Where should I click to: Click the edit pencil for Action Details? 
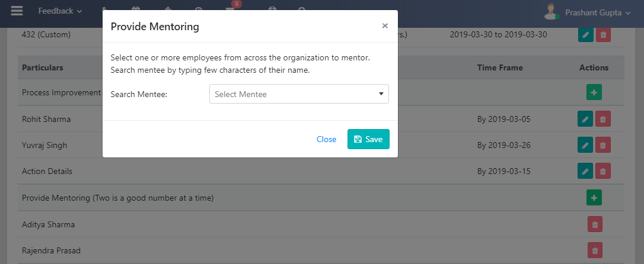coord(585,171)
